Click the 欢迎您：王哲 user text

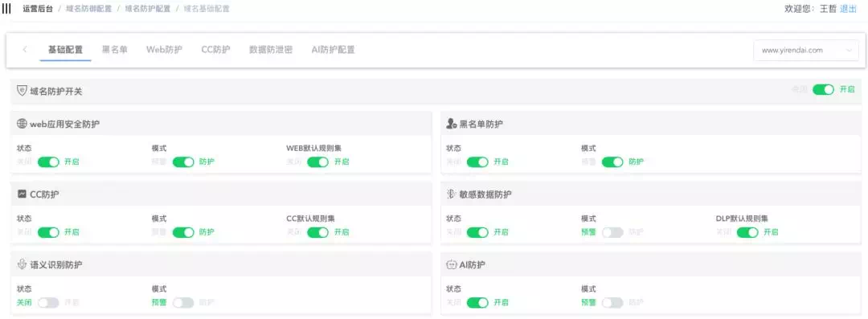810,9
